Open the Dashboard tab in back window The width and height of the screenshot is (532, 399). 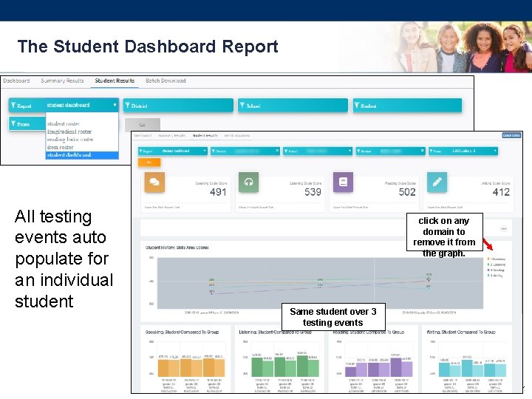pos(16,81)
